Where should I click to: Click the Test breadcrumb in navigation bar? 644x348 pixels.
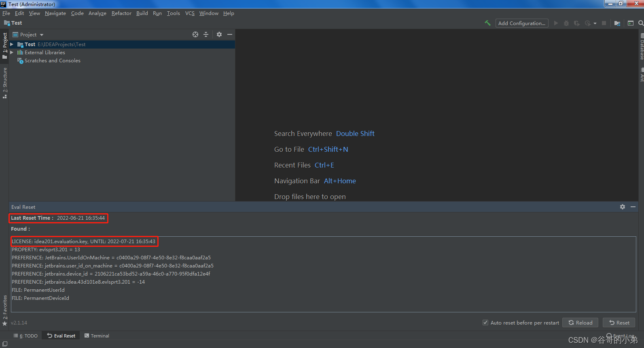point(13,23)
